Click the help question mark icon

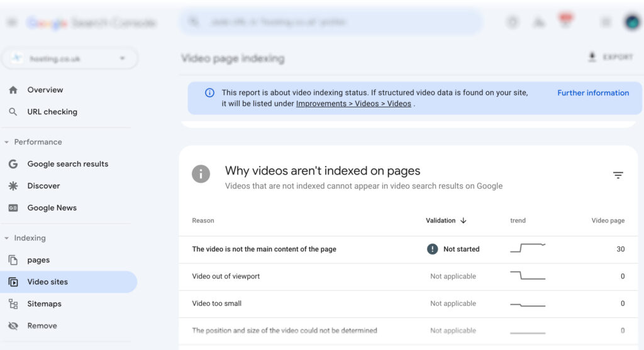pyautogui.click(x=513, y=22)
